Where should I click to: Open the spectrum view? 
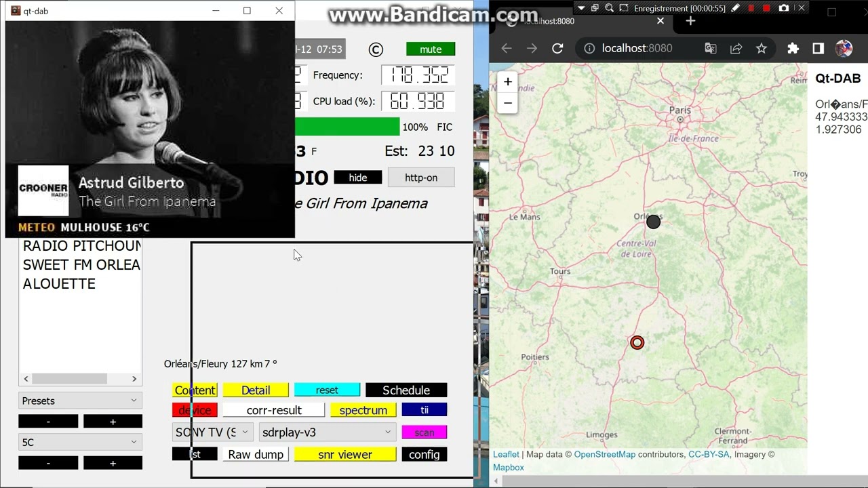coord(363,410)
